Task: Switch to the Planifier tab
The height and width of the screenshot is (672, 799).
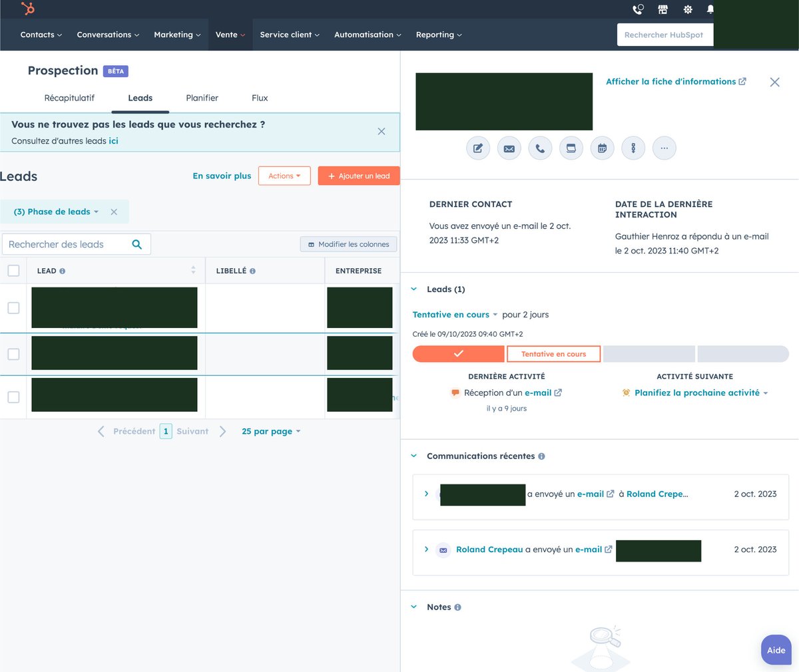Action: click(x=202, y=98)
